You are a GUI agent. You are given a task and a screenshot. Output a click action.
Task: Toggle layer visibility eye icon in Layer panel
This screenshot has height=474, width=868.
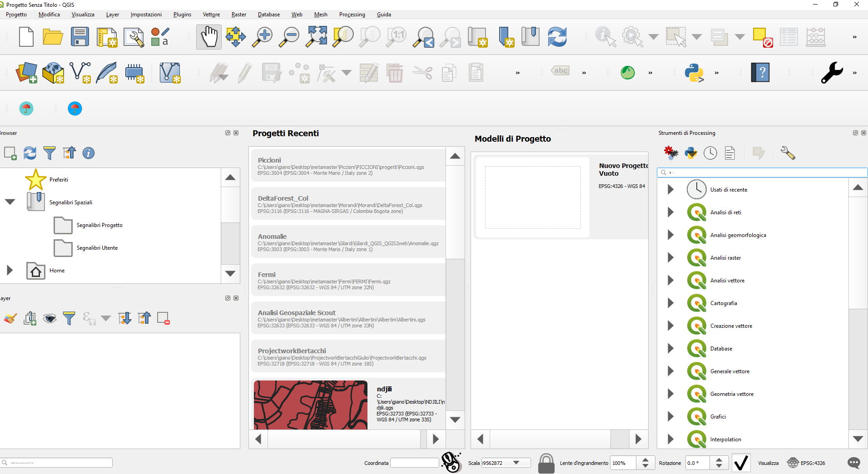point(50,318)
